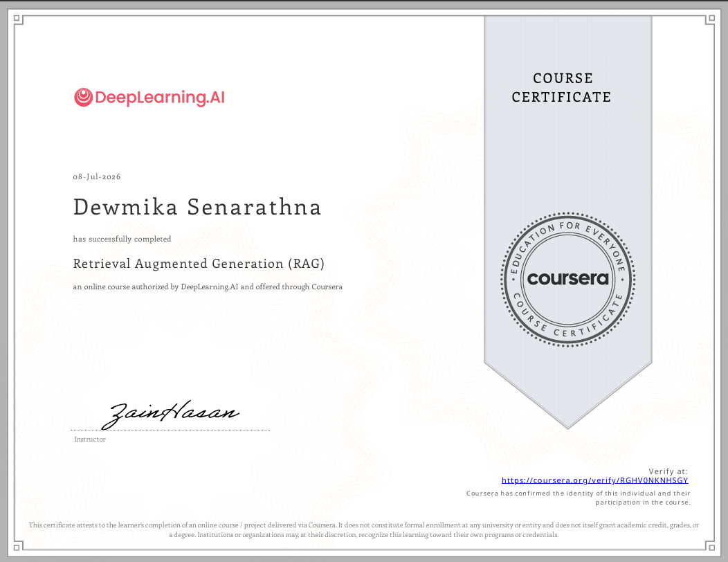Click the Coursera course certificate seal
This screenshot has height=562, width=728.
coord(568,279)
